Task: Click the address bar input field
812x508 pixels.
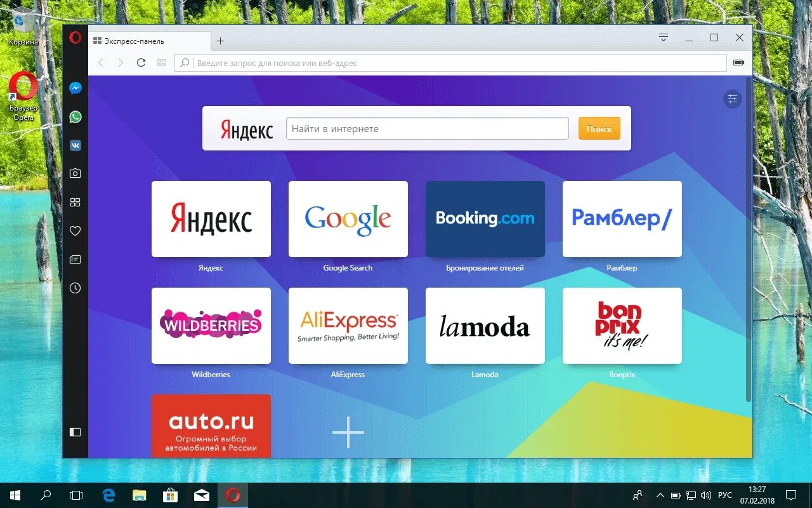Action: (x=450, y=63)
